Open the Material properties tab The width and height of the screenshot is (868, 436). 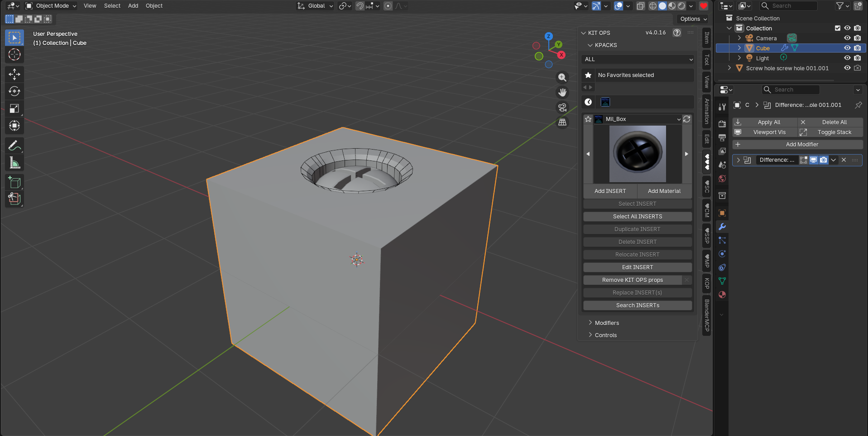point(722,295)
